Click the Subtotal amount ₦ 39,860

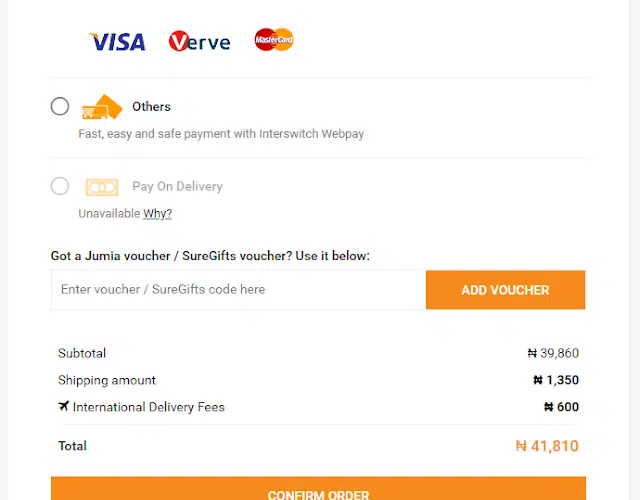click(553, 353)
